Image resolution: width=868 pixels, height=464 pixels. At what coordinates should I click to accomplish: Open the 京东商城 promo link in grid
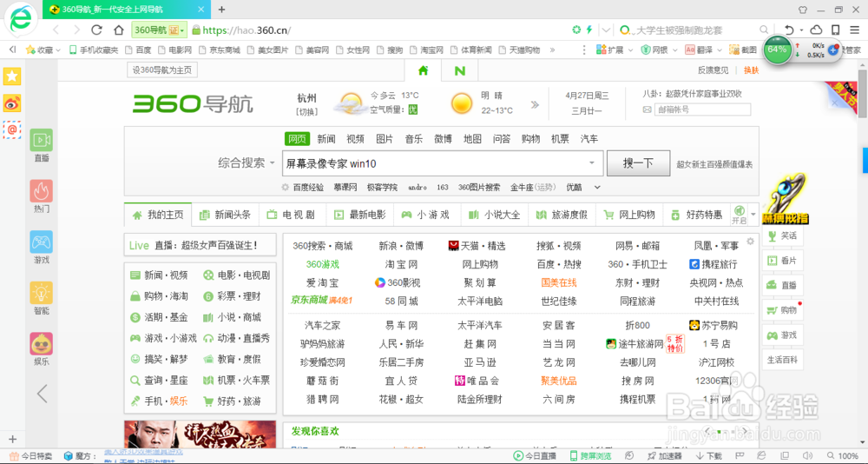pos(322,301)
